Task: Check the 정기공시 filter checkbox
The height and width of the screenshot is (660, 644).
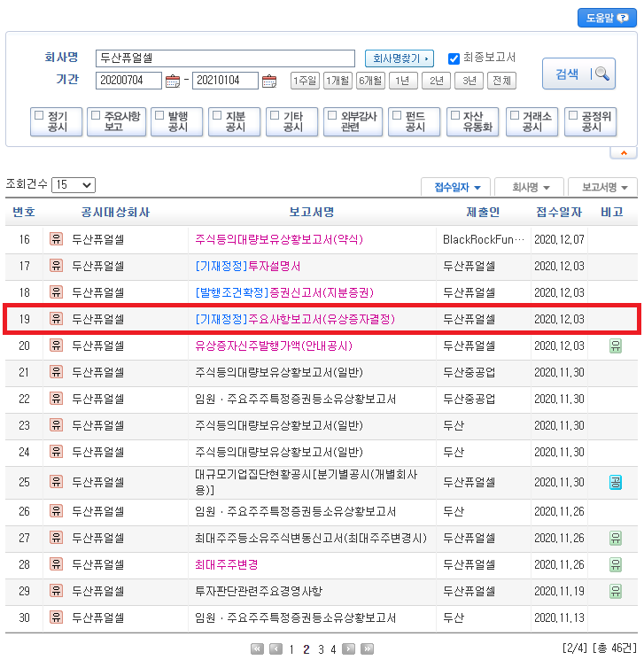Action: pyautogui.click(x=39, y=115)
